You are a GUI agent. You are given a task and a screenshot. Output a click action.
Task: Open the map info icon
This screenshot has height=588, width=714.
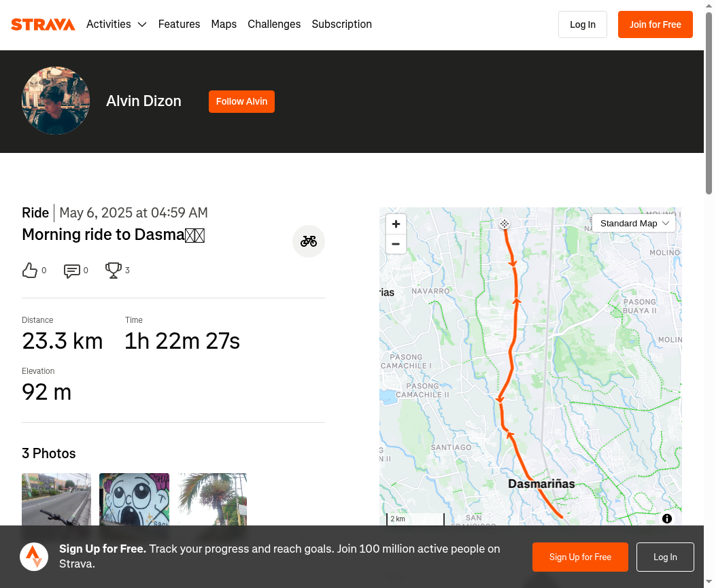(667, 519)
